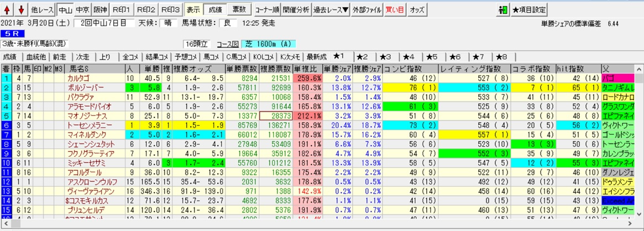
Task: Select the 中京 racecourse button
Action: [83, 9]
